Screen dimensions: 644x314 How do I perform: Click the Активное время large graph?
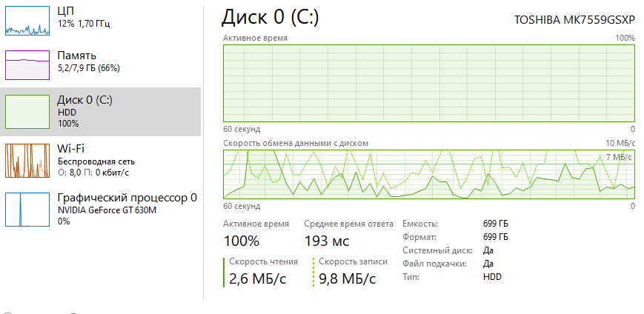(x=429, y=84)
